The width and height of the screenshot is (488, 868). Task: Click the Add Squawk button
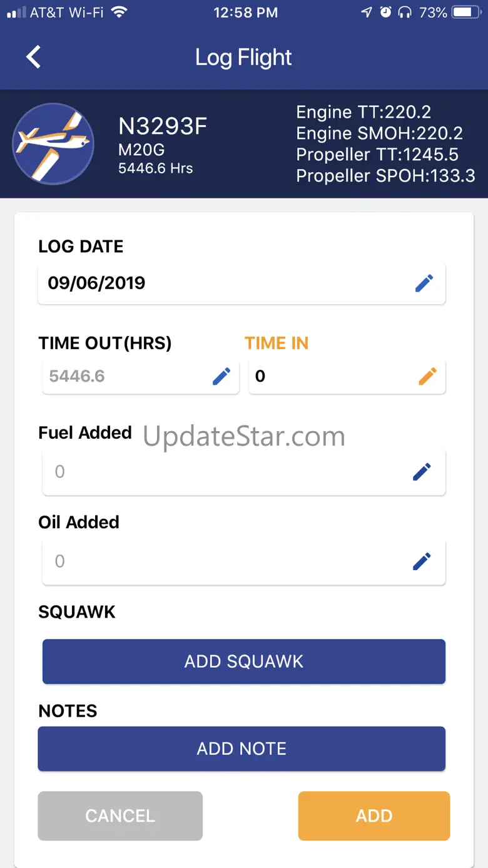tap(243, 661)
